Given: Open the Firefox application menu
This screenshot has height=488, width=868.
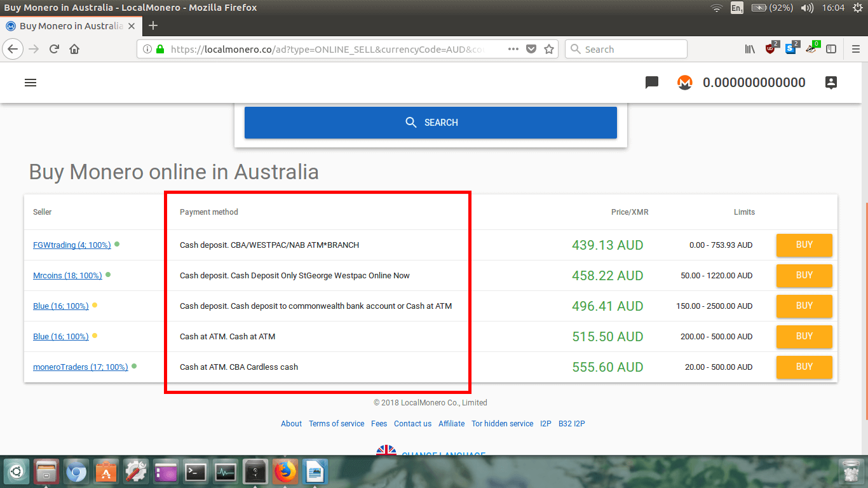Looking at the screenshot, I should [855, 49].
